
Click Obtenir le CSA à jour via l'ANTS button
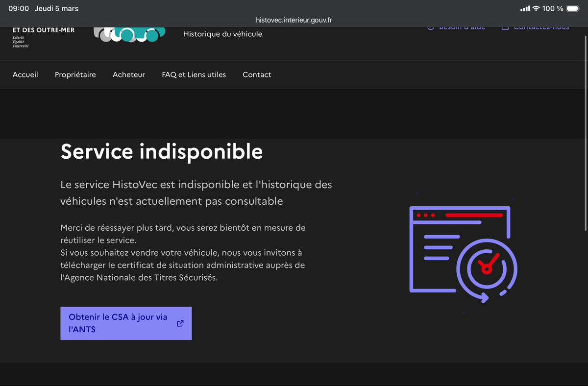[x=126, y=323]
